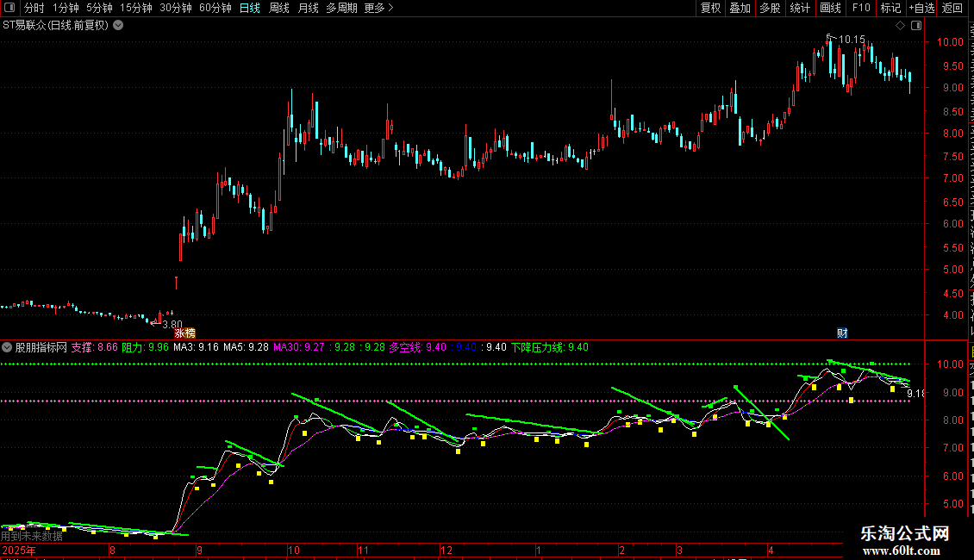Select the 30分钟 period tab
Screen dimensions: 974x560
(x=176, y=8)
